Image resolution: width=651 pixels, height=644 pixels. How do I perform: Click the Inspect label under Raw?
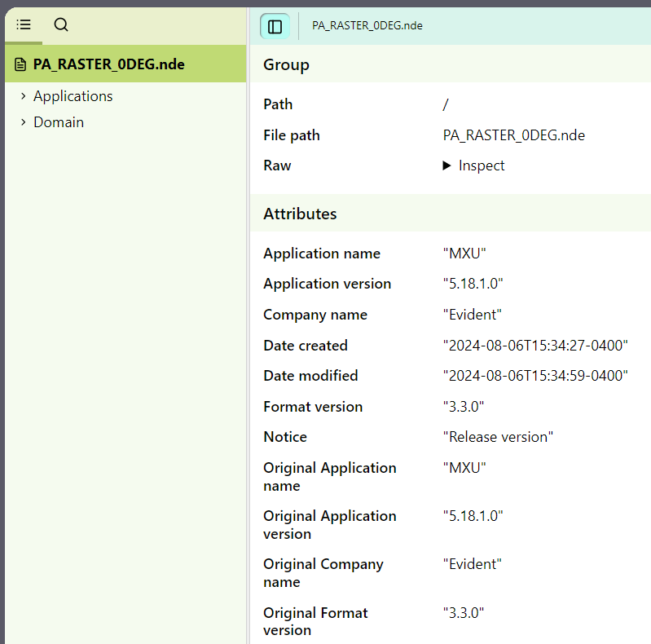click(x=482, y=165)
